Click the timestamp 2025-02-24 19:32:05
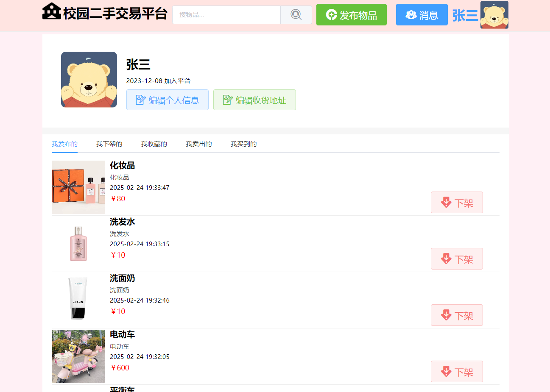Image resolution: width=550 pixels, height=392 pixels. (140, 357)
